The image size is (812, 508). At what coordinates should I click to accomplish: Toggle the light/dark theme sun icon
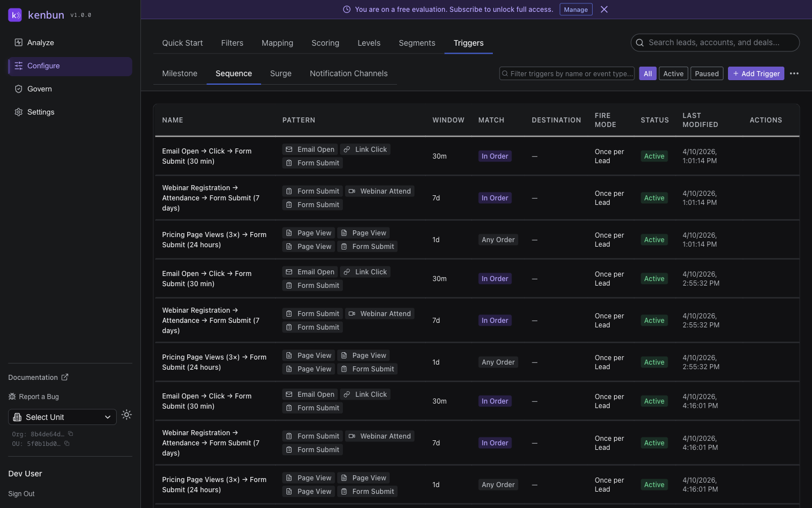[127, 415]
